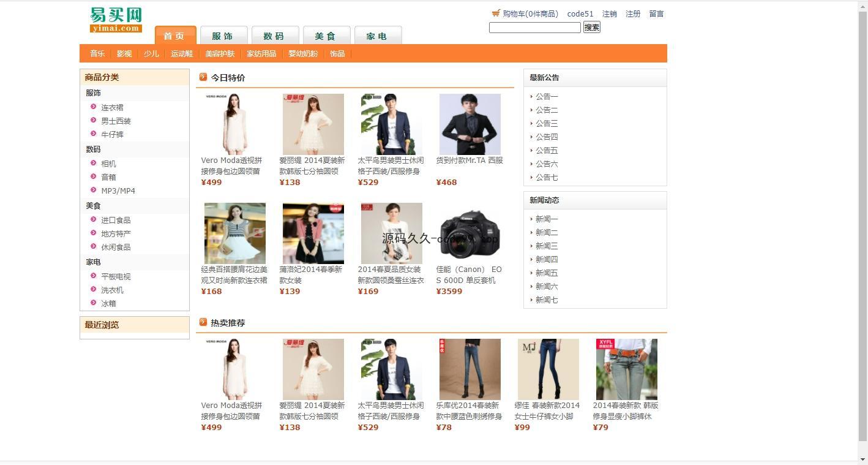The height and width of the screenshot is (465, 868).
Task: Click the Mr.TA black suit thumbnail
Action: click(x=470, y=124)
